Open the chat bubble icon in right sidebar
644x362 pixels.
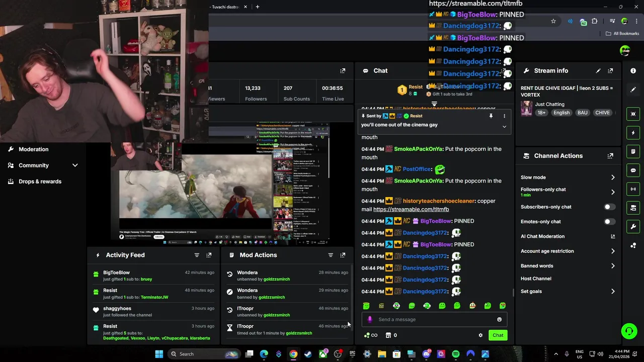pyautogui.click(x=633, y=170)
